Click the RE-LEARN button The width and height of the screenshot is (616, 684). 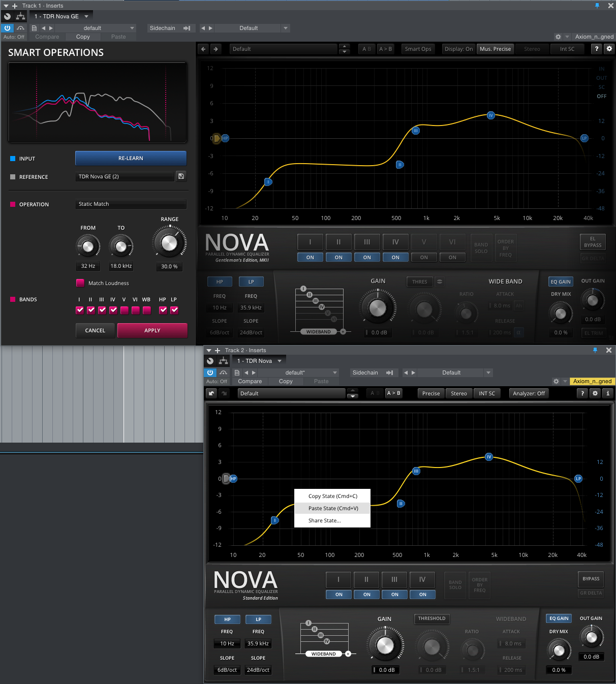131,158
